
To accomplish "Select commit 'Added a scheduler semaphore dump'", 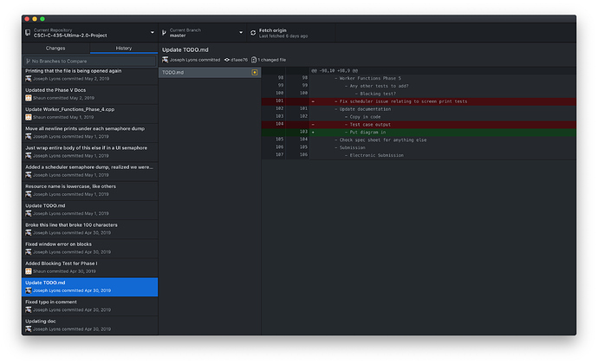I will pyautogui.click(x=90, y=172).
